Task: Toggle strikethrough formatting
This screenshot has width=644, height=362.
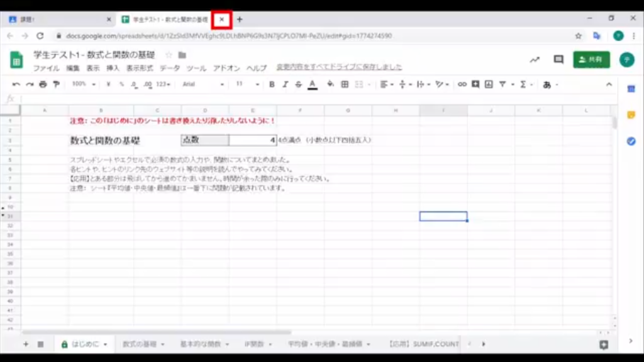Action: pos(299,84)
